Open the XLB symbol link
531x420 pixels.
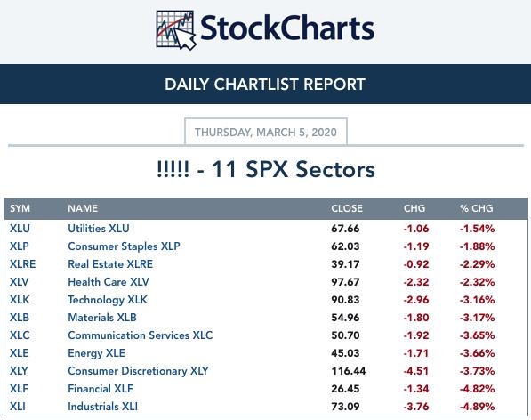(20, 318)
